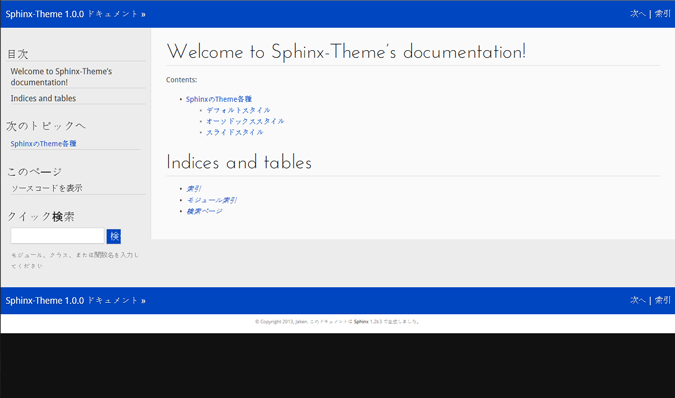This screenshot has height=398, width=675.
Task: Click the large 'Indices and tables' heading
Action: tap(239, 162)
